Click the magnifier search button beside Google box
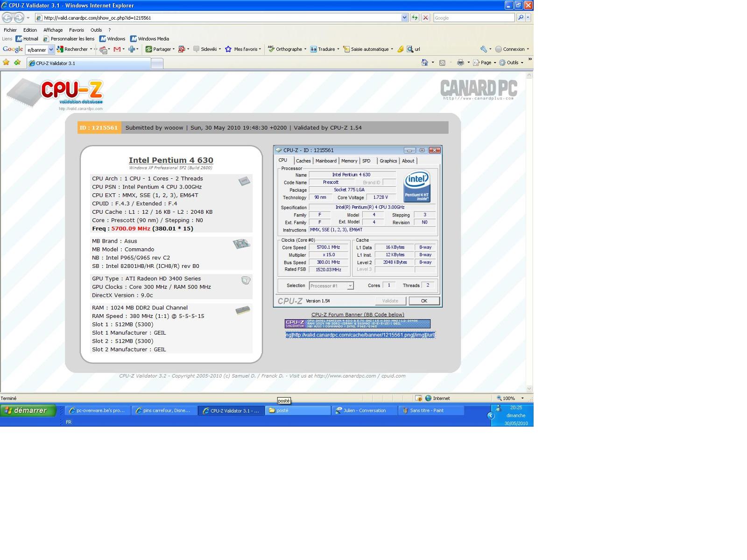Image resolution: width=747 pixels, height=560 pixels. 521,18
